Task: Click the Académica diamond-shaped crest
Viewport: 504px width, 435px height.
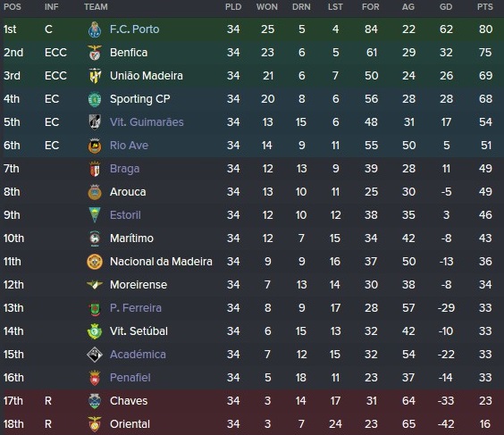Action: coord(95,355)
